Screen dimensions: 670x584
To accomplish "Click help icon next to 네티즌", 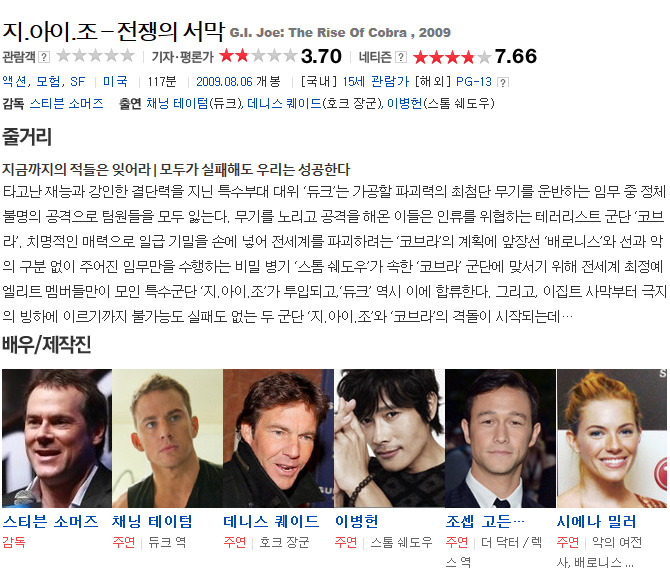I will (401, 57).
